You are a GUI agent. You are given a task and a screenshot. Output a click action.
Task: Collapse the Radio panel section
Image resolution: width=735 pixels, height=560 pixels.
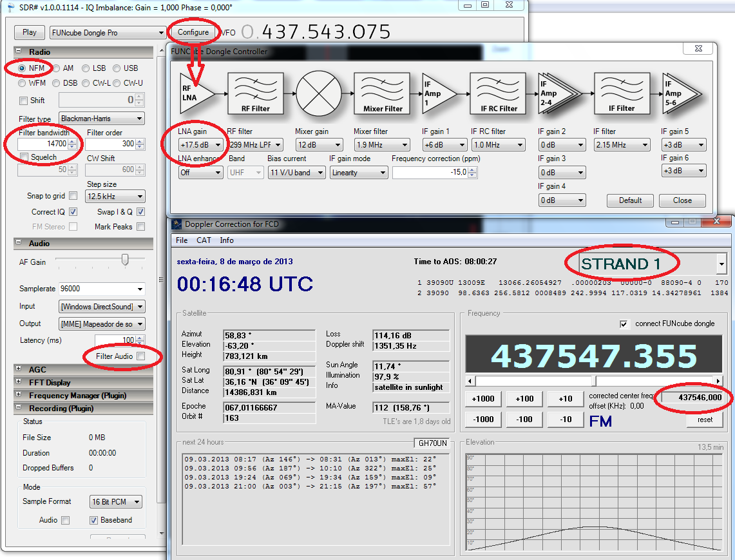(19, 52)
